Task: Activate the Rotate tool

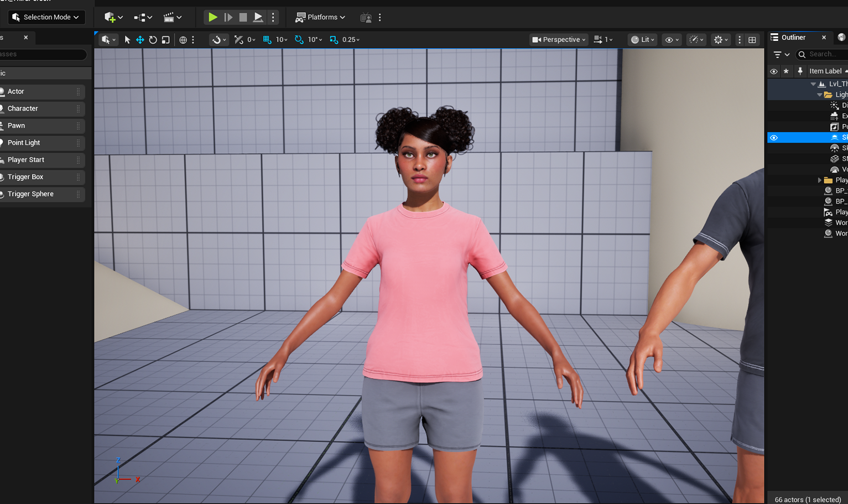Action: 153,39
